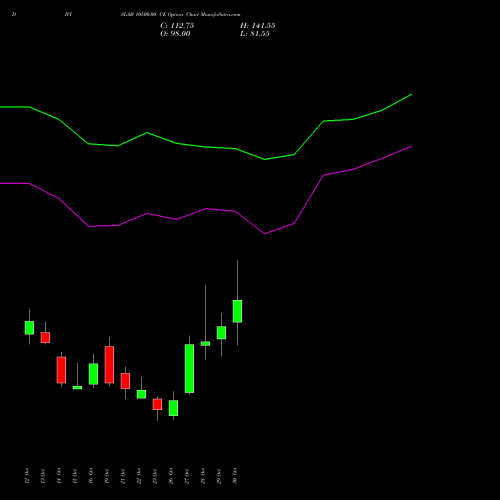Viewport: 500px width, 500px height.
Task: Click the close price value C: 112.75
Action: pos(177,26)
